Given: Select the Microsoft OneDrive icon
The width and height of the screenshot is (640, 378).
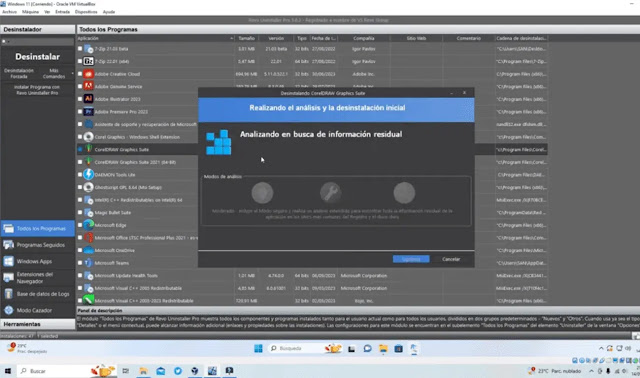Looking at the screenshot, I should [x=89, y=250].
